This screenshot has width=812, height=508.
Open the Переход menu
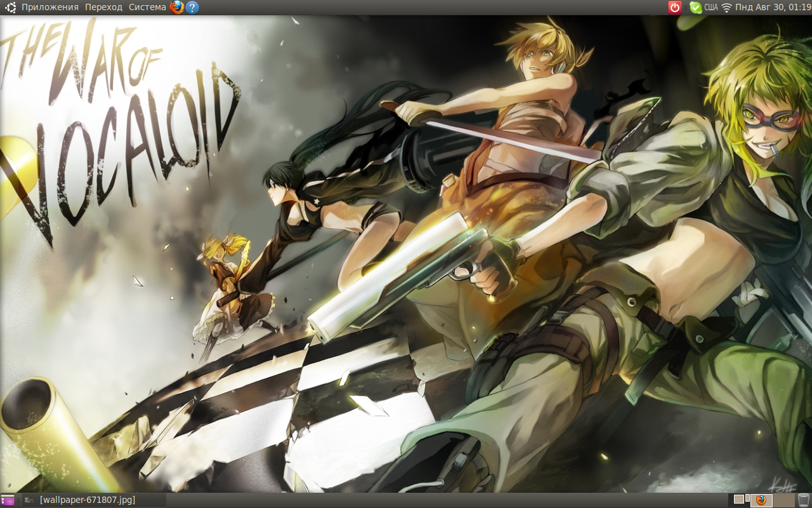(103, 8)
